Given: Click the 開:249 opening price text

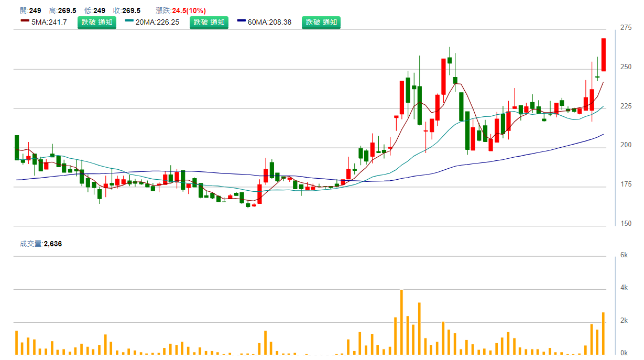Looking at the screenshot, I should [x=30, y=10].
